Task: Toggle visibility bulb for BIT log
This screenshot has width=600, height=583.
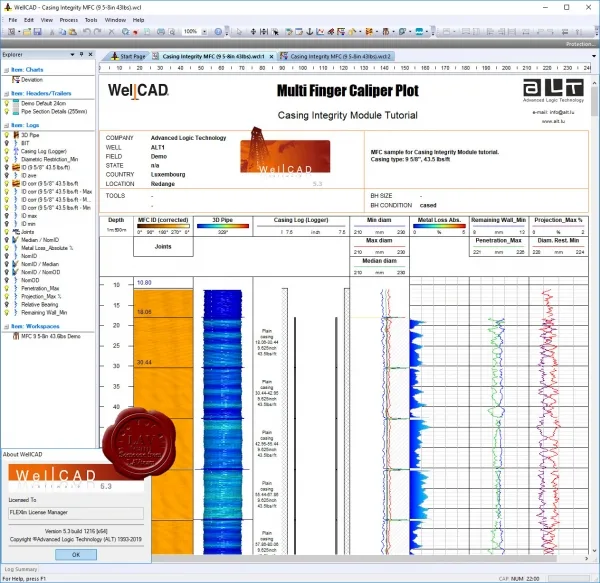Action: click(7, 143)
